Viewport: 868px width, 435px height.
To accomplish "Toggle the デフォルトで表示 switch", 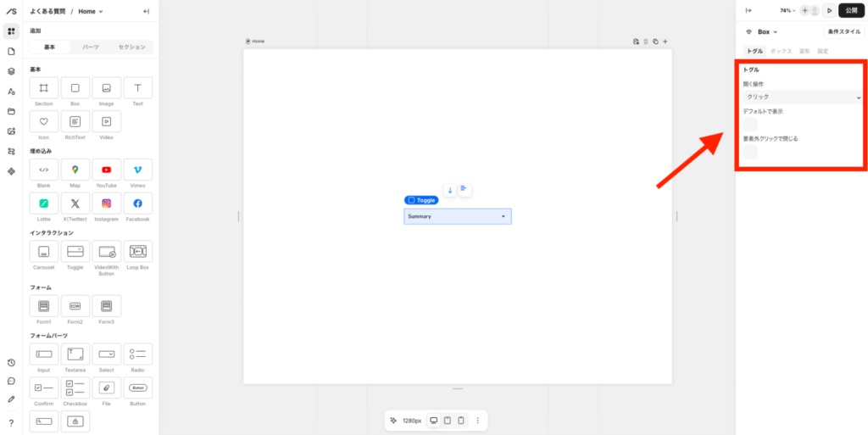I will [750, 125].
